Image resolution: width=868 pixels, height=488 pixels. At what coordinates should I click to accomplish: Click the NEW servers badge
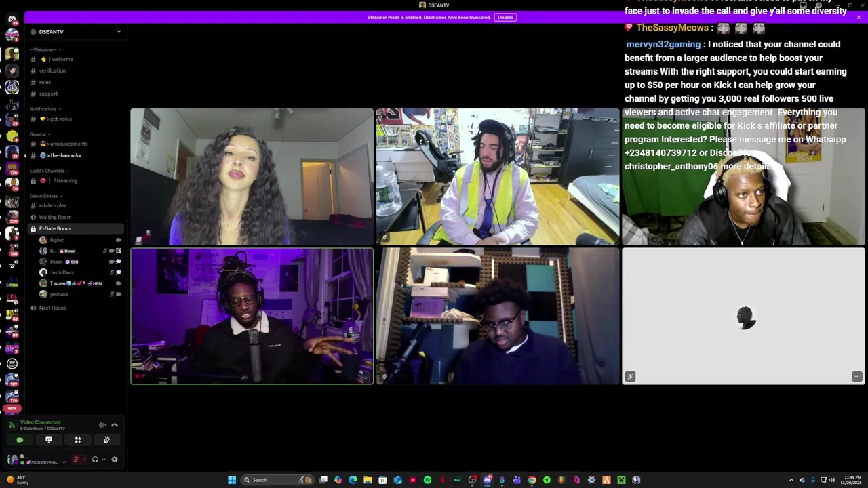(x=12, y=409)
